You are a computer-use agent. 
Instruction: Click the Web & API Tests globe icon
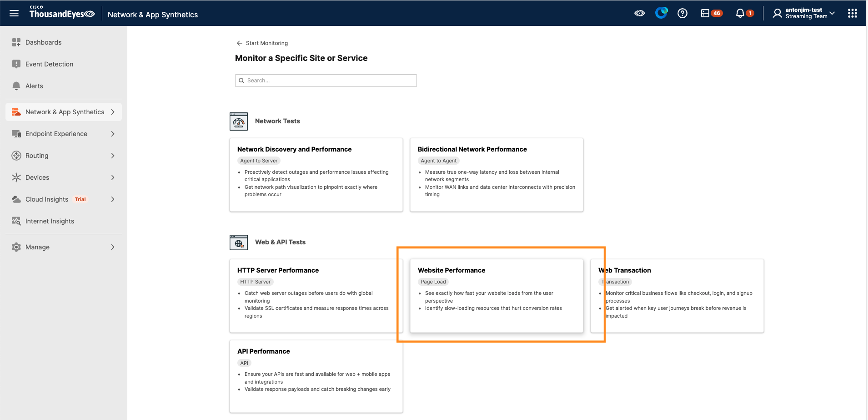(x=239, y=242)
